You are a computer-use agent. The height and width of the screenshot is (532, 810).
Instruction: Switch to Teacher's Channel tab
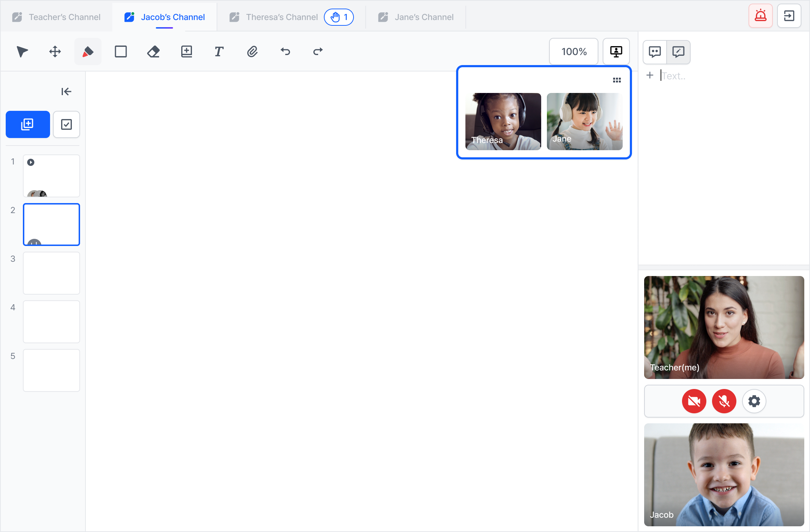[x=56, y=17]
